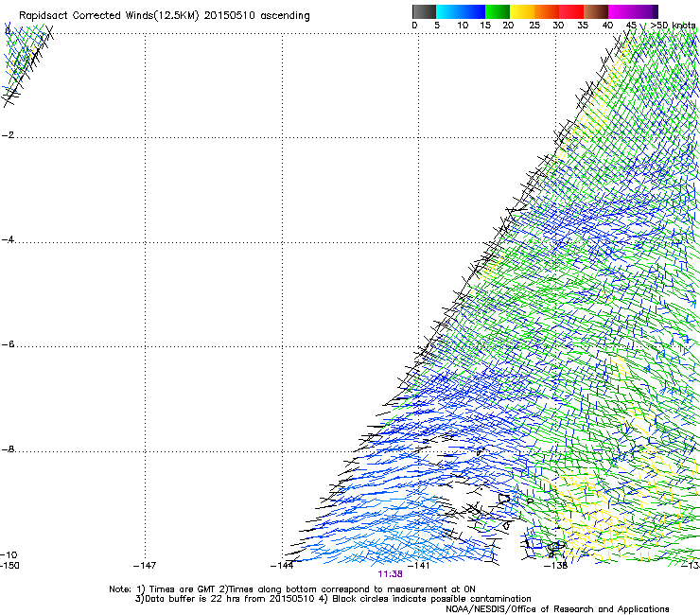Click the magenta 40-45 knots legend swatch
This screenshot has height=615, width=700.
pyautogui.click(x=621, y=11)
